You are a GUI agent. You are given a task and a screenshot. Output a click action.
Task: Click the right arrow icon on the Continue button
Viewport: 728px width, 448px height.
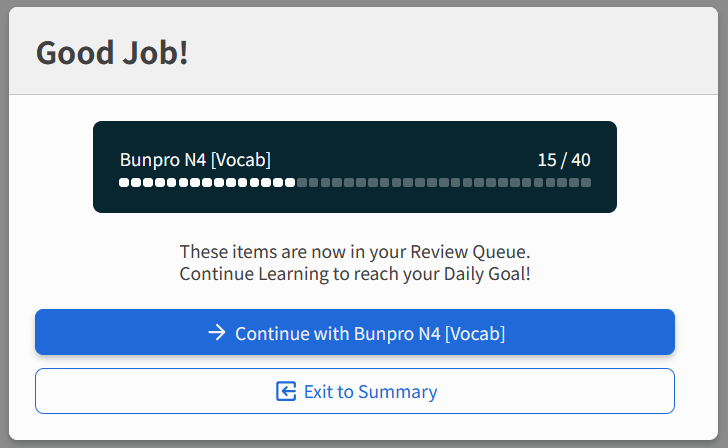(216, 333)
